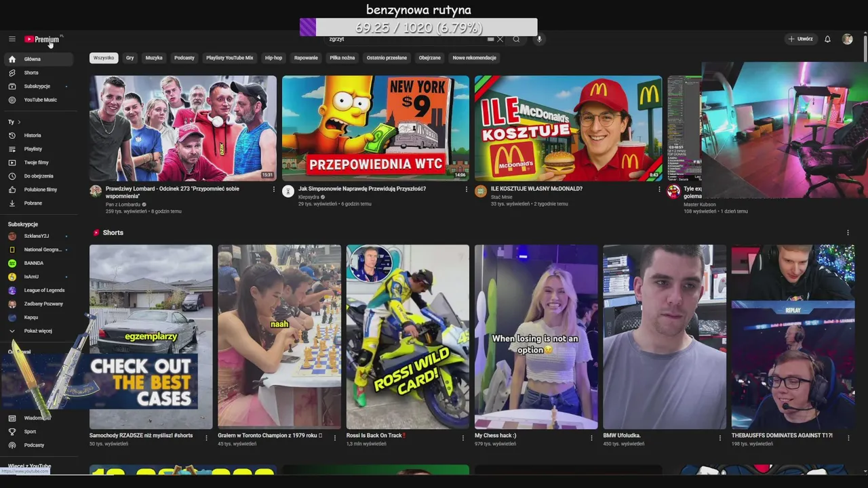
Task: Select Ostatnio przesłane filter chip
Action: click(387, 58)
